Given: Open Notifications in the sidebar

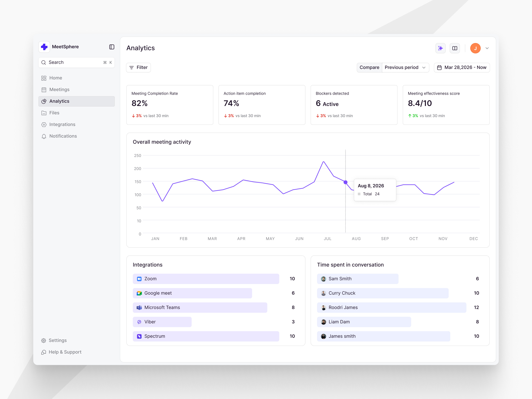Looking at the screenshot, I should (x=76, y=136).
